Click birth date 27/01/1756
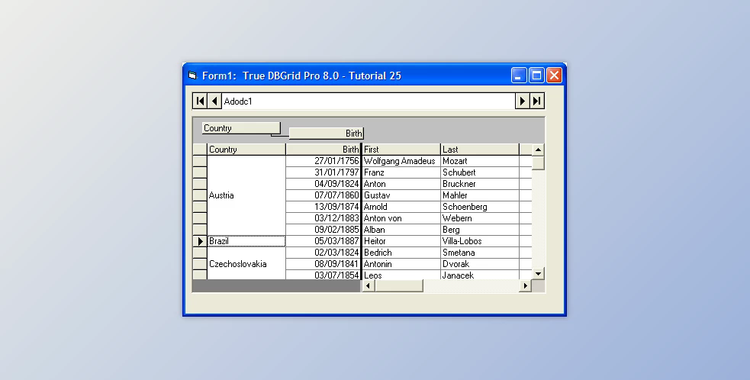Screen dimensions: 750x380 pyautogui.click(x=323, y=161)
